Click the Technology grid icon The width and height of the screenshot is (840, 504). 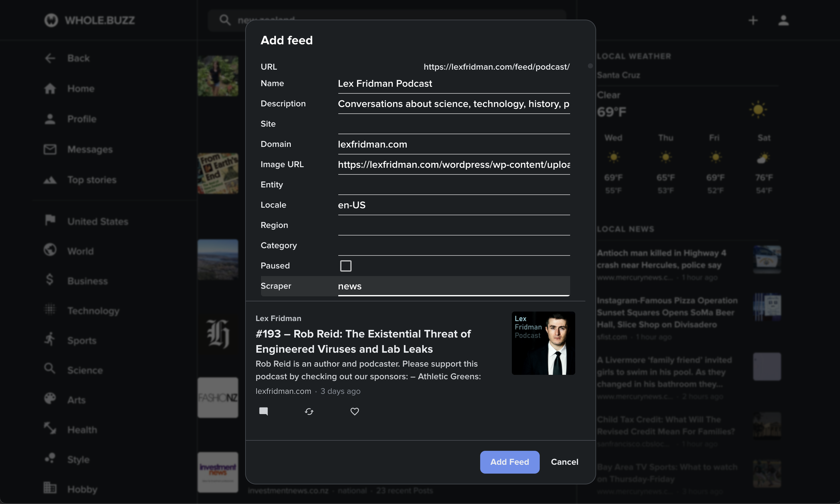click(50, 309)
